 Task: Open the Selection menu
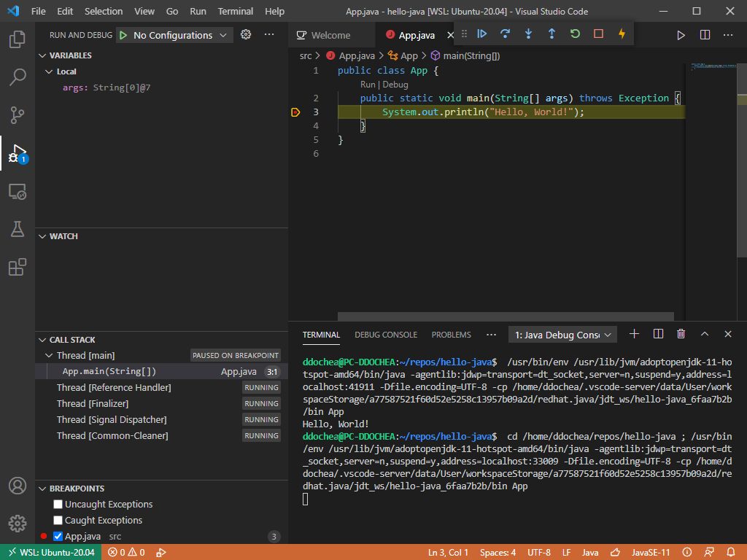pyautogui.click(x=104, y=11)
